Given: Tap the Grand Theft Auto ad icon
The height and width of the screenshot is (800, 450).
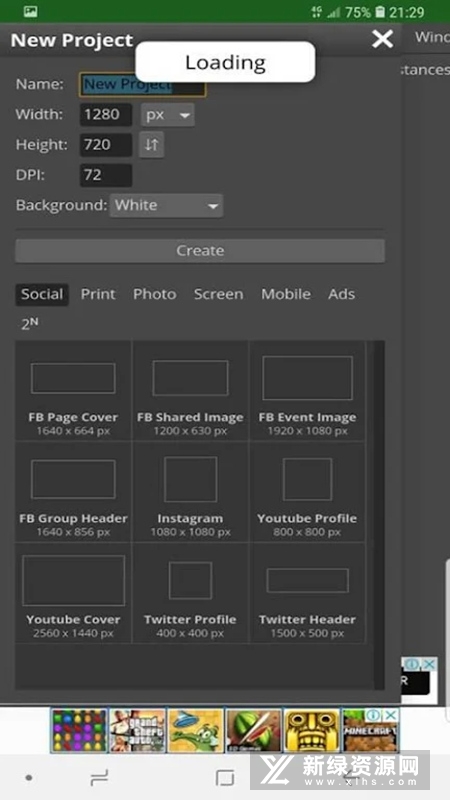Looking at the screenshot, I should (x=137, y=731).
